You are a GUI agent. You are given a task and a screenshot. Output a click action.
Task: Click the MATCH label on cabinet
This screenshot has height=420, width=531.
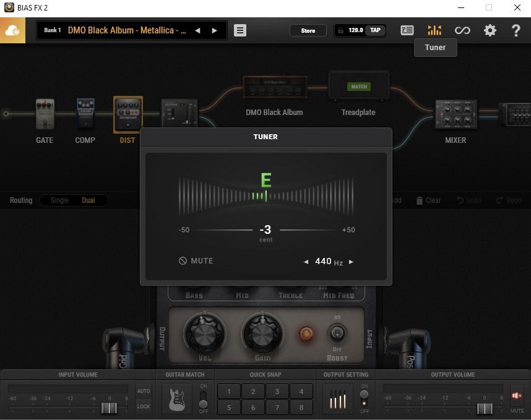coord(359,87)
